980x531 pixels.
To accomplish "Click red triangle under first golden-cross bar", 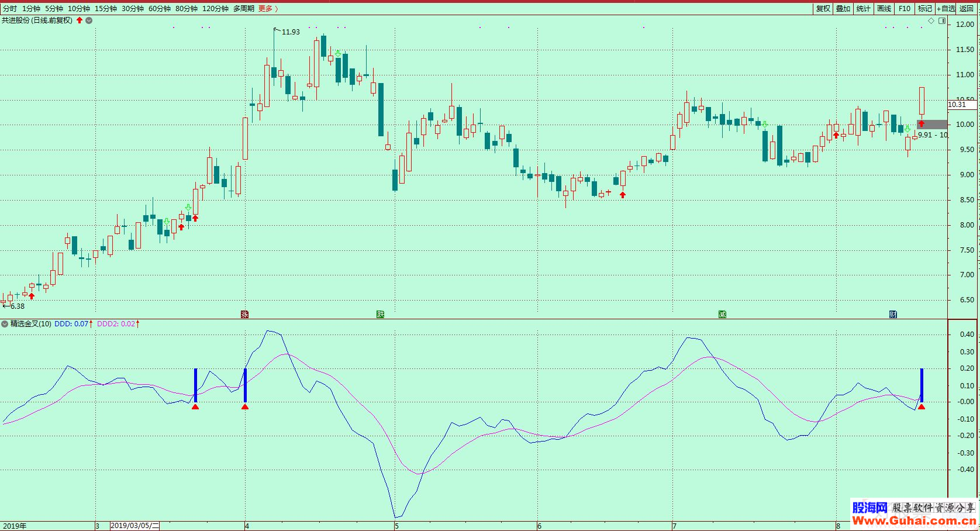I will 195,406.
